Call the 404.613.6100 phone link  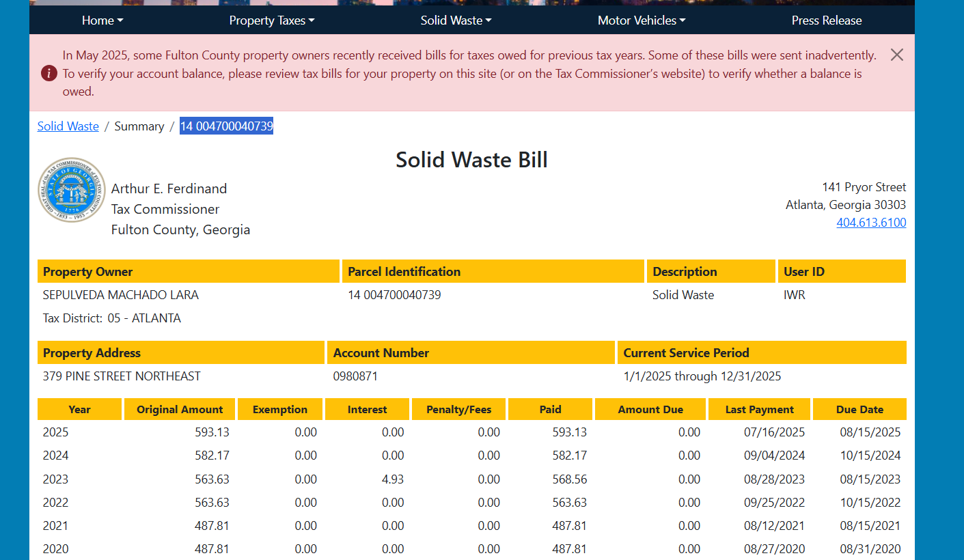(871, 223)
